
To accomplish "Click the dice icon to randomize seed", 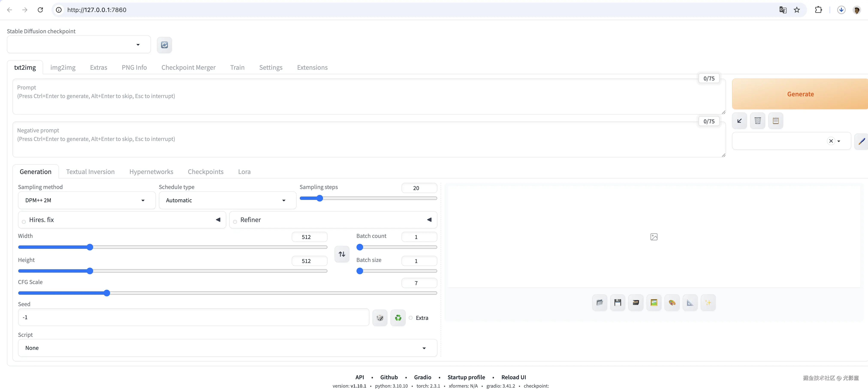I will point(380,317).
